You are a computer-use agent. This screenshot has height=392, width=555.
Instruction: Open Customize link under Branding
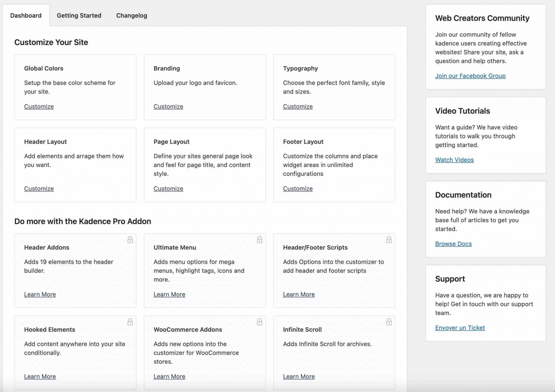pos(168,106)
